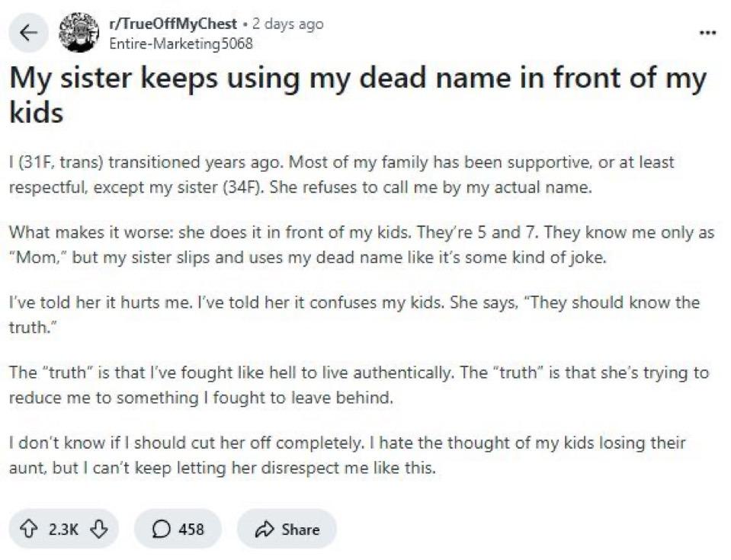The width and height of the screenshot is (731, 560).
Task: Open the Entire-Marketing5068 user profile
Action: (x=181, y=43)
